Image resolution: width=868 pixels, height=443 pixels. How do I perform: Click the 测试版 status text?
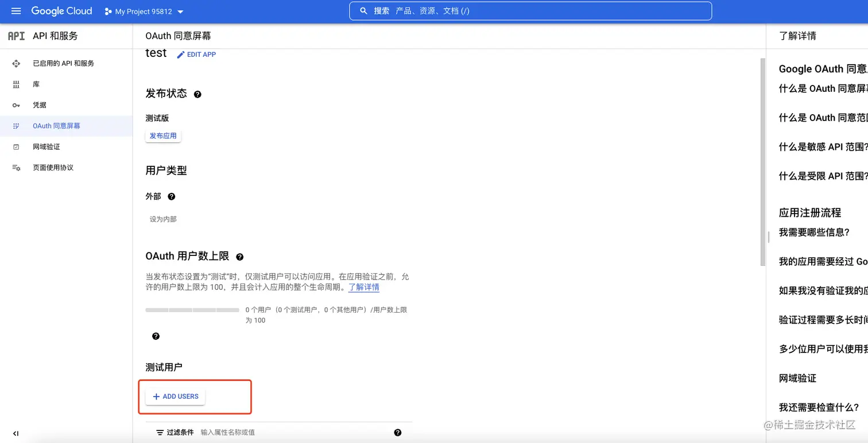point(157,118)
